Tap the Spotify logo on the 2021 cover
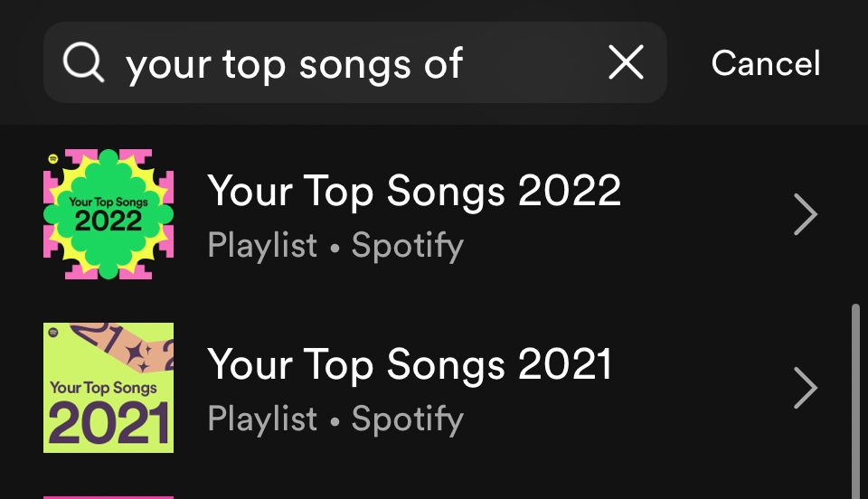Screen dimensions: 868x499 [x=54, y=333]
